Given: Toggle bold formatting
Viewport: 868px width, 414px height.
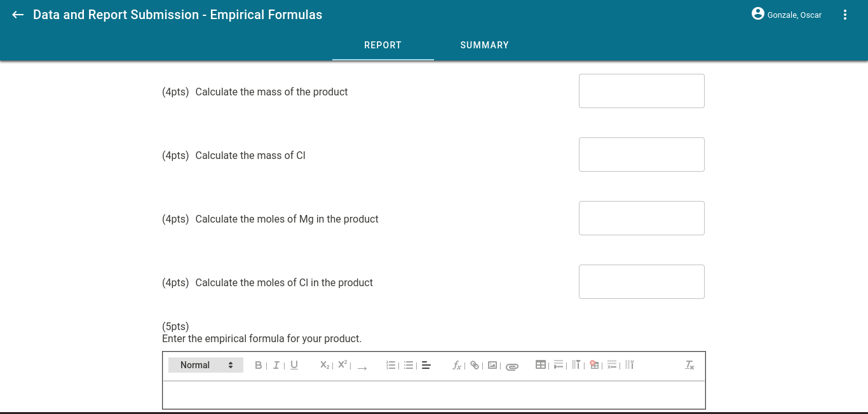Looking at the screenshot, I should (258, 364).
